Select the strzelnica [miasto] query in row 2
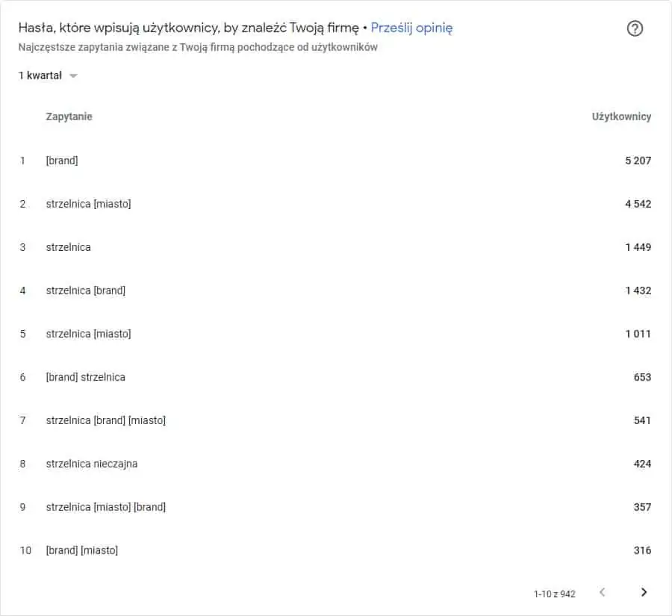Image resolution: width=672 pixels, height=616 pixels. pos(88,204)
